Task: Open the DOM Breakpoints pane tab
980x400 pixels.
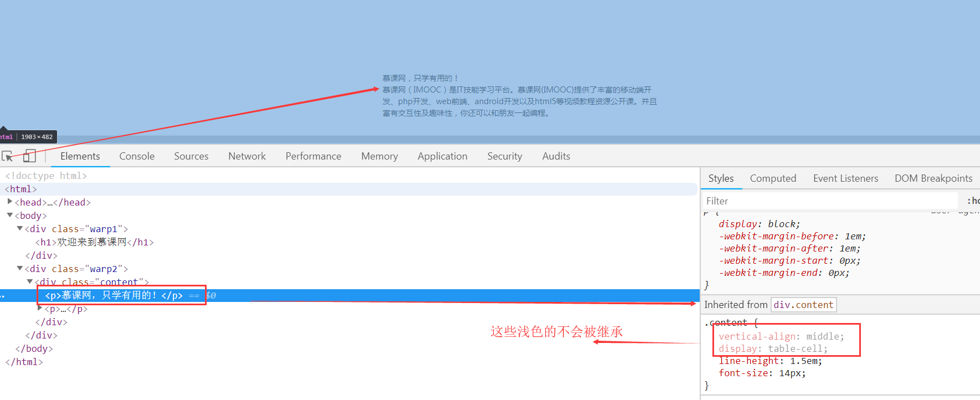Action: click(x=933, y=178)
